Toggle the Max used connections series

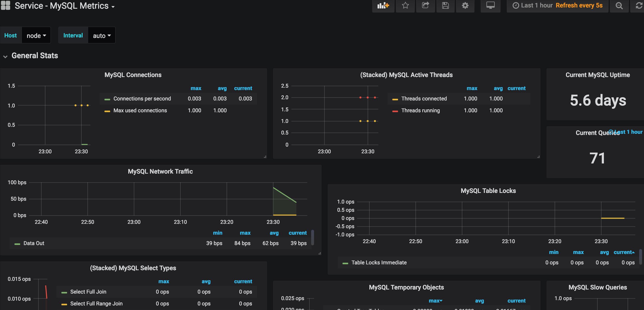140,110
